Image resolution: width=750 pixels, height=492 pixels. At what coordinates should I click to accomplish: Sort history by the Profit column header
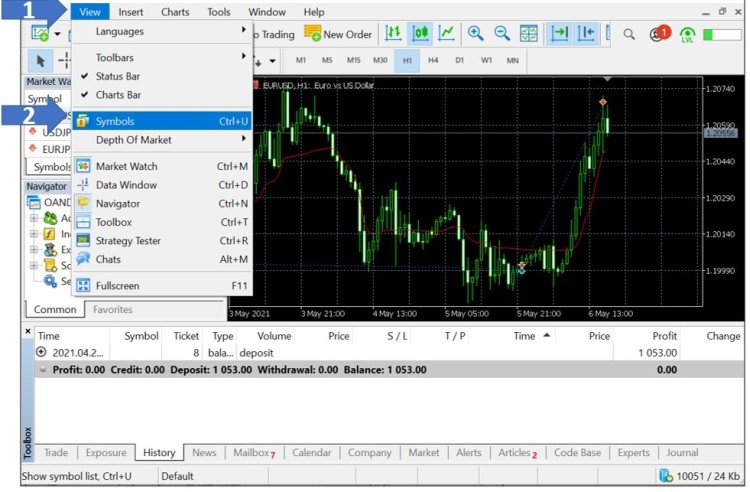pyautogui.click(x=663, y=336)
